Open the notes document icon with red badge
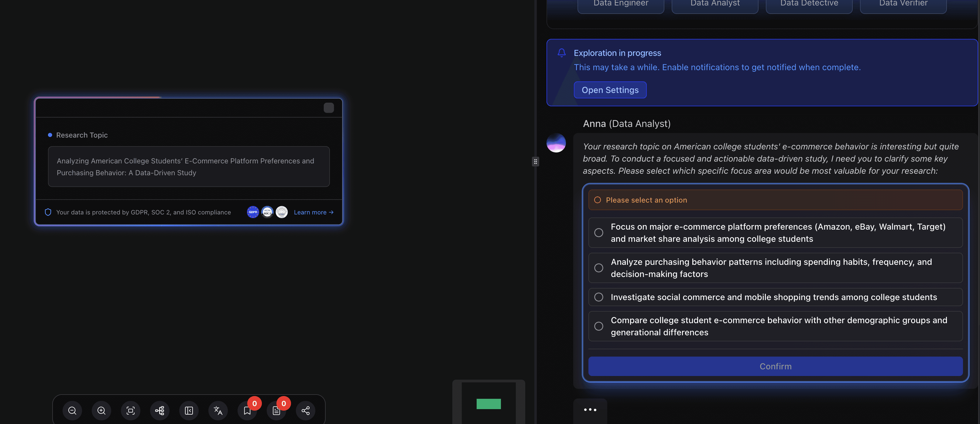Viewport: 980px width, 424px height. 276,410
